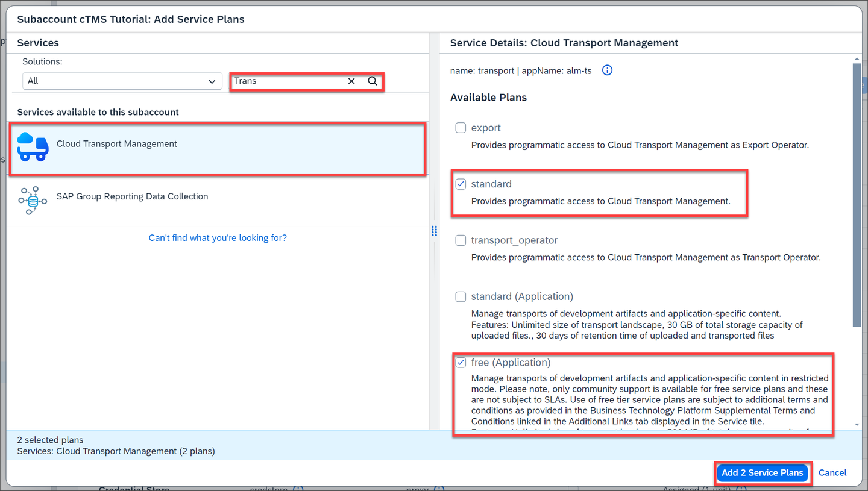Click the SAP Group Reporting Data Collection icon

(x=33, y=200)
